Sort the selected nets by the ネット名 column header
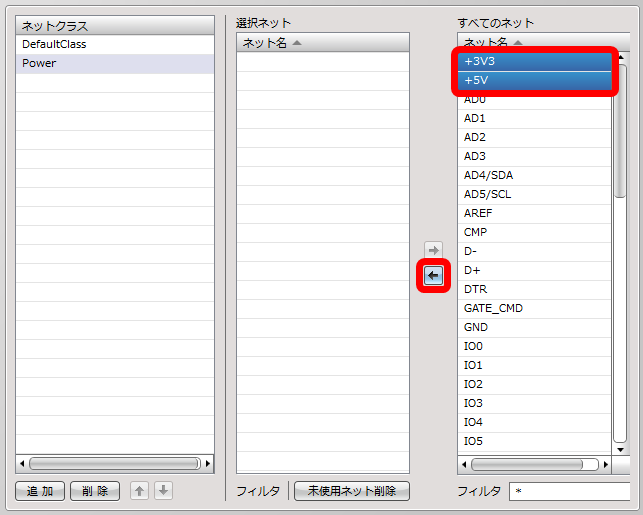Viewport: 643px width, 515px height. 323,42
